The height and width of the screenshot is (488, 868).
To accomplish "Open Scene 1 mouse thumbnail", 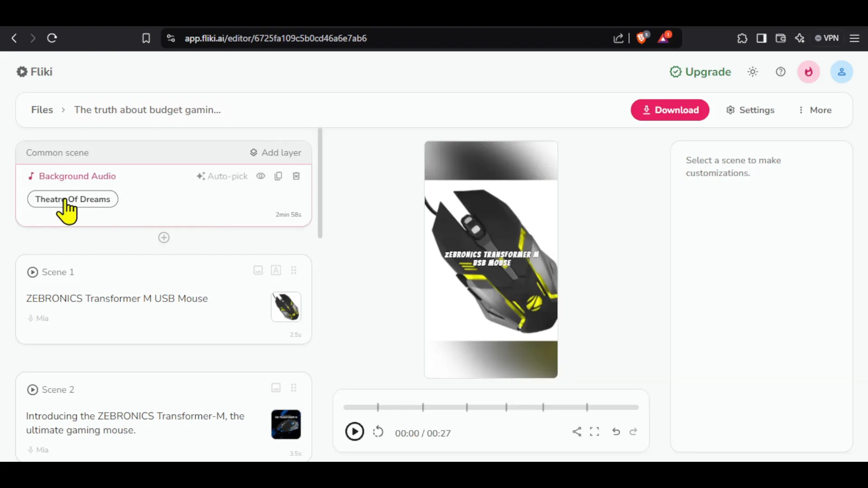I will coord(286,307).
